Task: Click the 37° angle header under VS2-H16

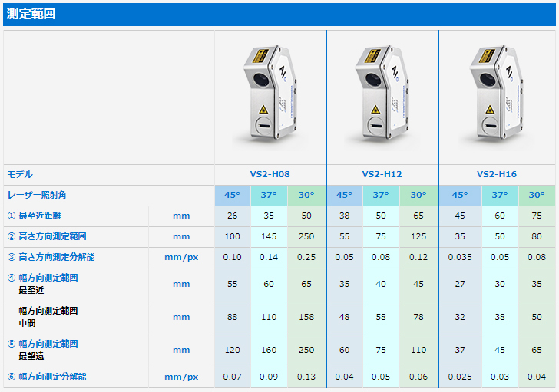Action: click(x=500, y=195)
